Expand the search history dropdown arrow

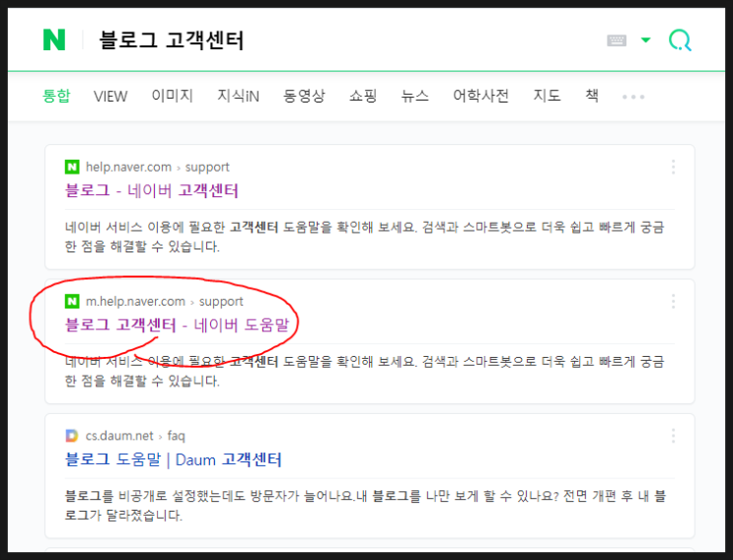645,40
